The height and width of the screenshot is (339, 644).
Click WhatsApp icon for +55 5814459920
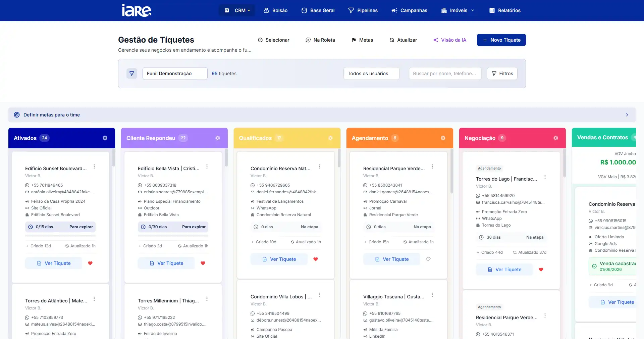[478, 196]
